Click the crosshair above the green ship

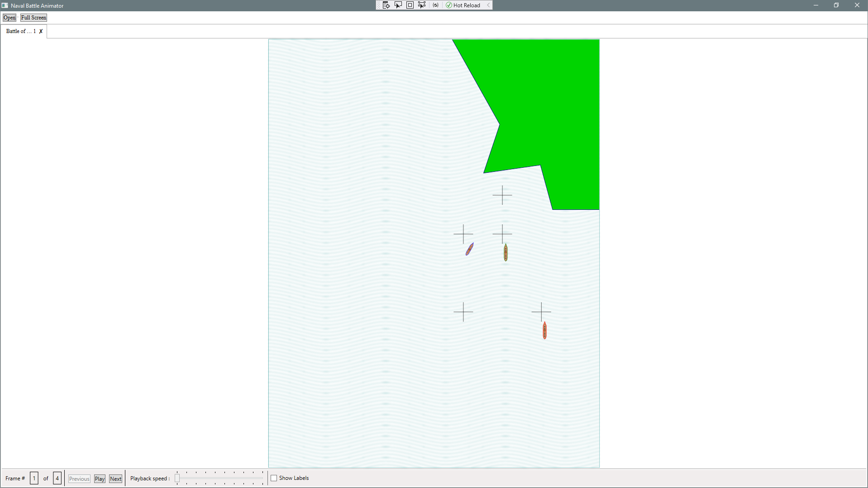502,234
